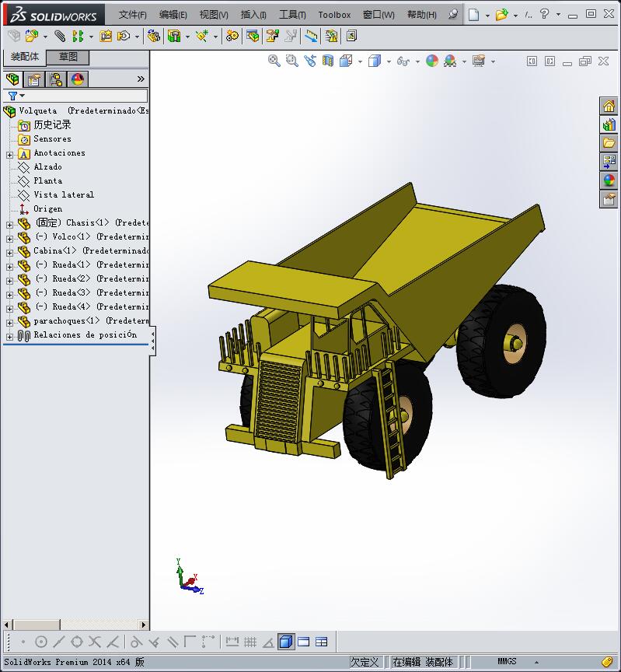
Task: Toggle the four-view window layout icon
Action: click(321, 642)
